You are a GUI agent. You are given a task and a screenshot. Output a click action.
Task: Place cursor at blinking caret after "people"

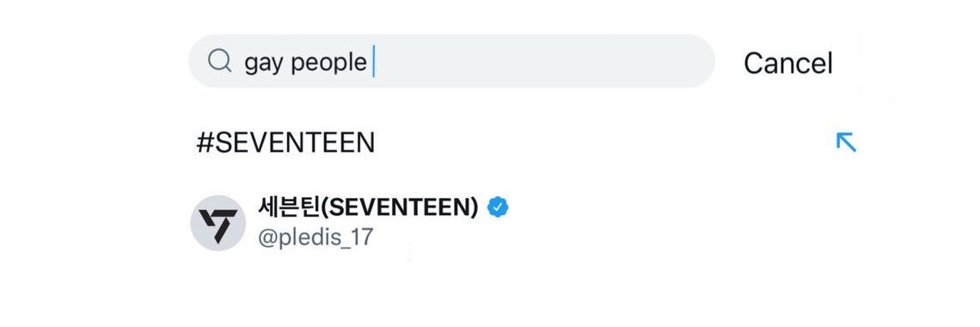[373, 63]
